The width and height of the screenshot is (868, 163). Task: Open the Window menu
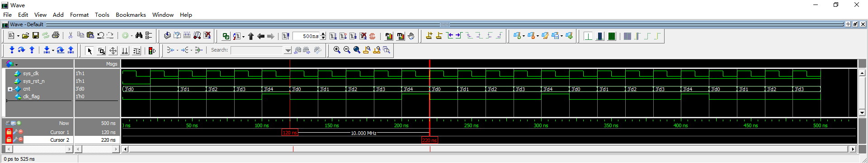pos(163,14)
